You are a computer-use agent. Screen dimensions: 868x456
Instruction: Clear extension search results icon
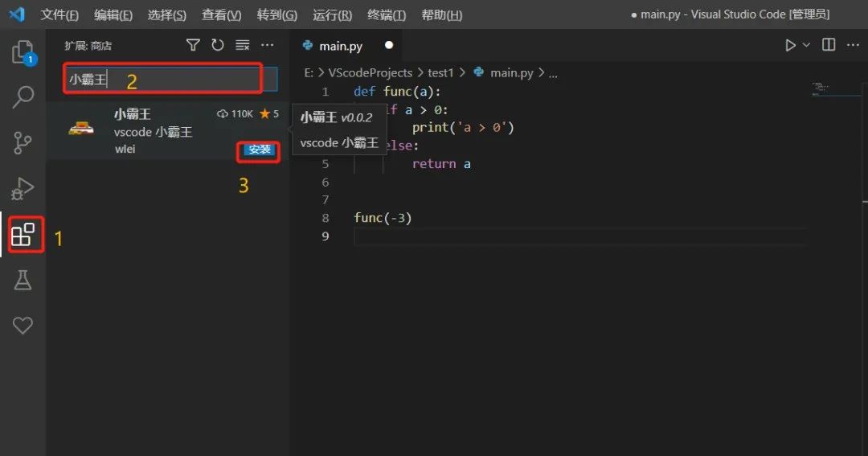coord(243,45)
